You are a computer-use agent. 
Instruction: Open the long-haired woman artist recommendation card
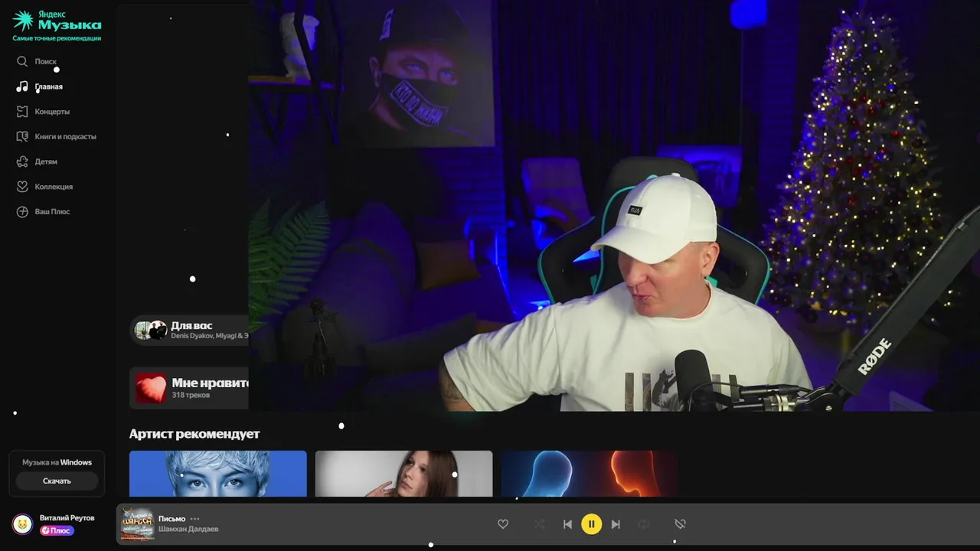point(403,474)
